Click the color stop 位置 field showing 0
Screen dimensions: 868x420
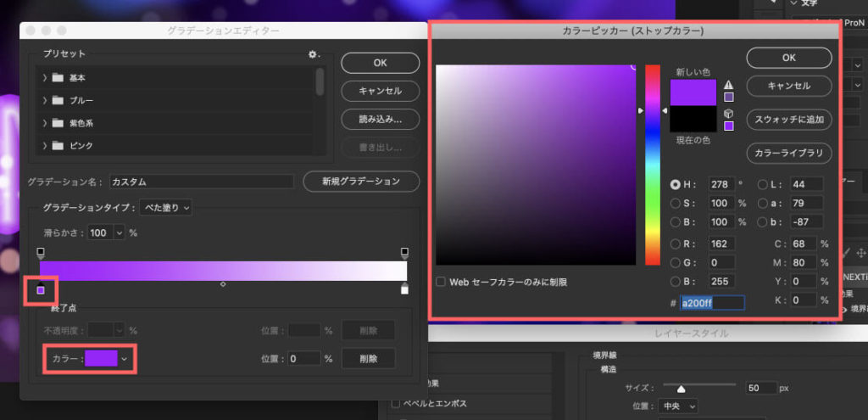pos(304,359)
